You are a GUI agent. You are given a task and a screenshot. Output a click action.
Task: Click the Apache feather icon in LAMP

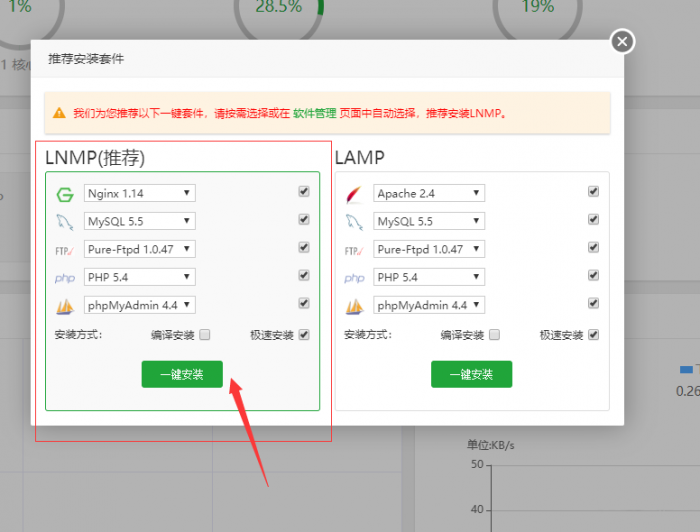(354, 194)
